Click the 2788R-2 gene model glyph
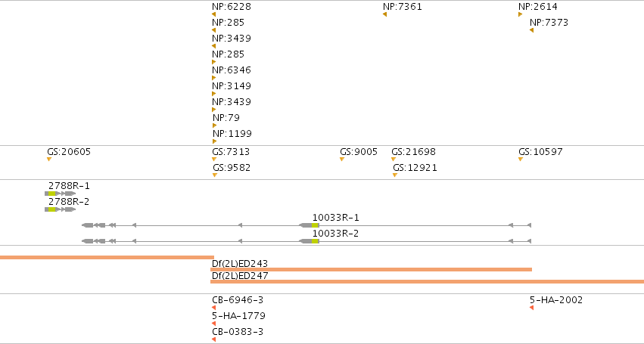 coord(60,209)
